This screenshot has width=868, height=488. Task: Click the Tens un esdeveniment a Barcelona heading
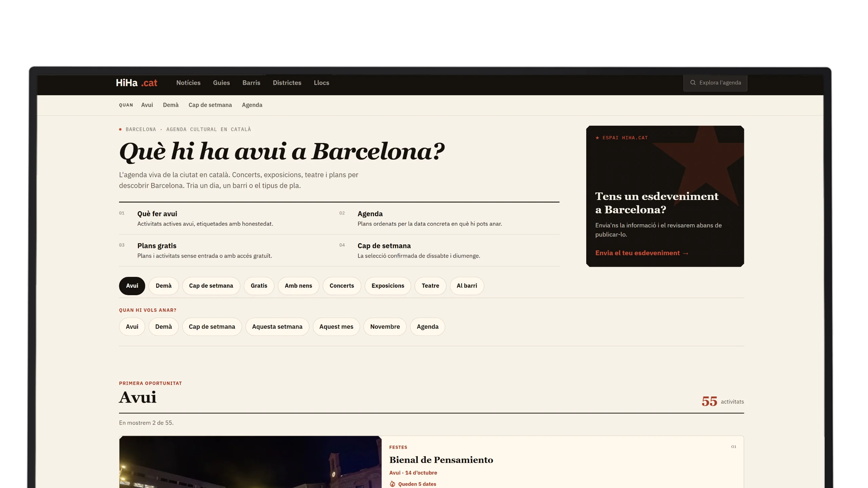(x=657, y=203)
